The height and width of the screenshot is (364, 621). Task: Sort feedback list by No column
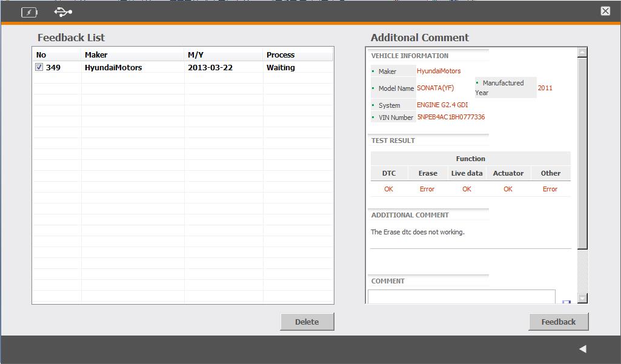(41, 55)
